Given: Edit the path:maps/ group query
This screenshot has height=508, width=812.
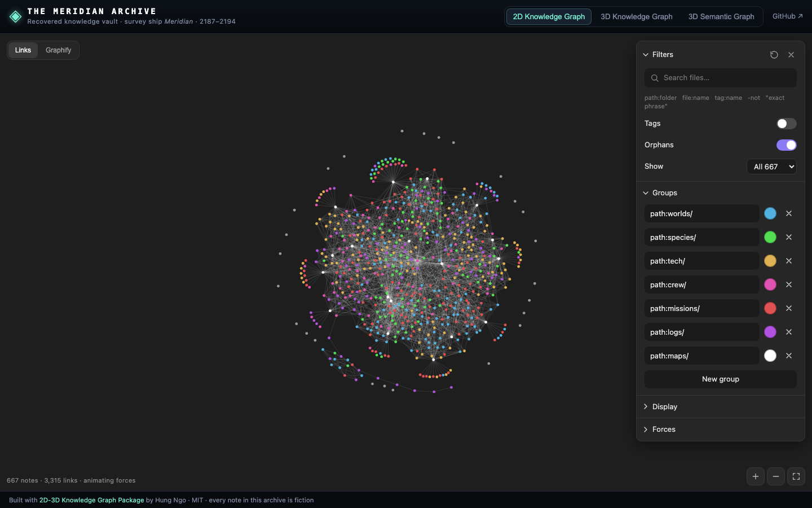Looking at the screenshot, I should click(x=702, y=356).
